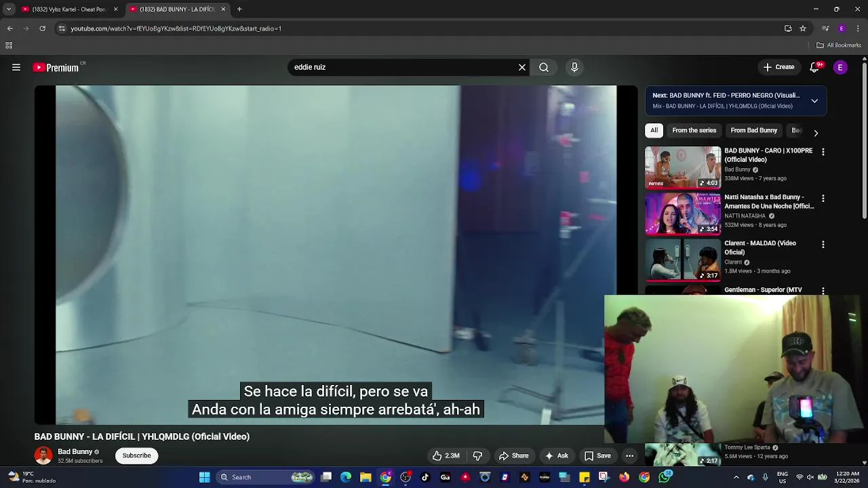Open Firefox from the taskbar

[x=624, y=477]
